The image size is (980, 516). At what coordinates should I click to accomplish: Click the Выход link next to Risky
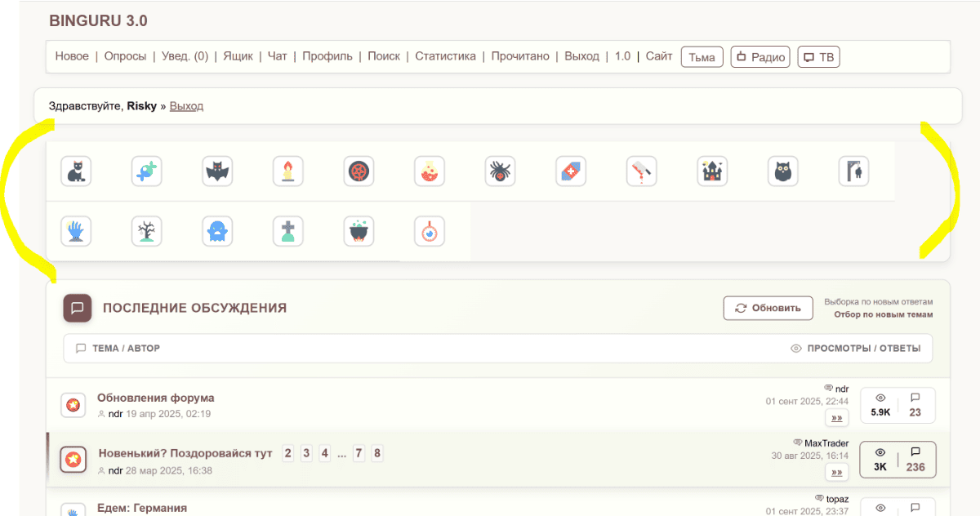coord(186,106)
